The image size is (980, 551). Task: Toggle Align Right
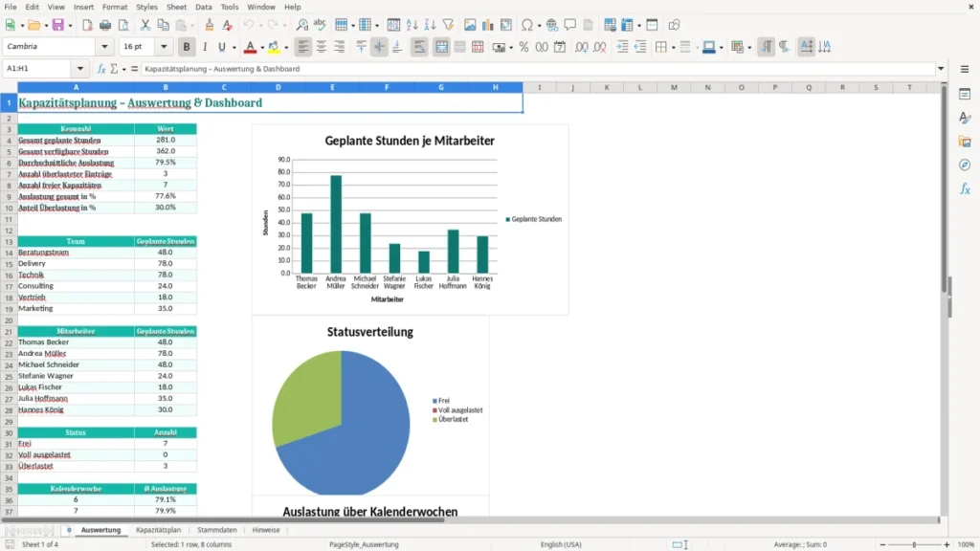(x=340, y=47)
